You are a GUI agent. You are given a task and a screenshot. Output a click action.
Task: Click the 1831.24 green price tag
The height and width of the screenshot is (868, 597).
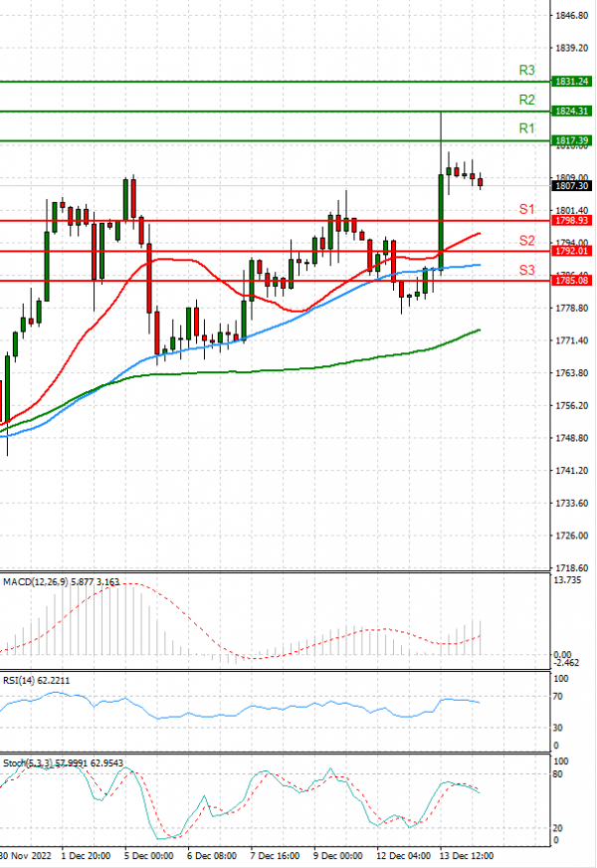coord(570,82)
